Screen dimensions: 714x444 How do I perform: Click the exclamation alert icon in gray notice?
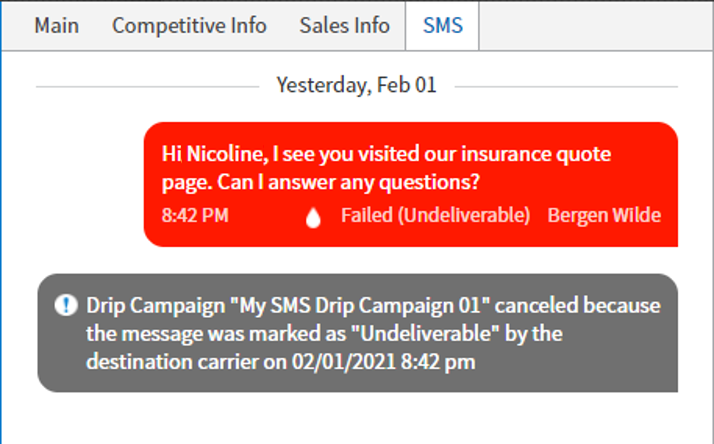pyautogui.click(x=66, y=305)
